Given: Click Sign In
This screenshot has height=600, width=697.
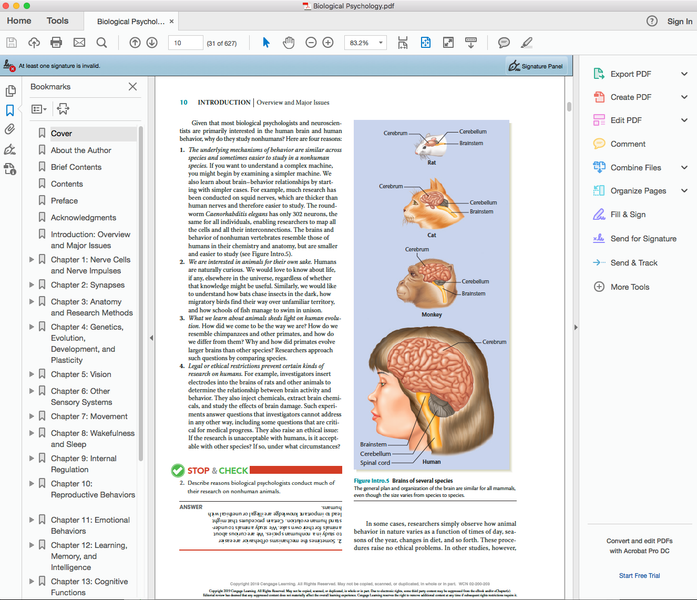Looking at the screenshot, I should pos(680,21).
